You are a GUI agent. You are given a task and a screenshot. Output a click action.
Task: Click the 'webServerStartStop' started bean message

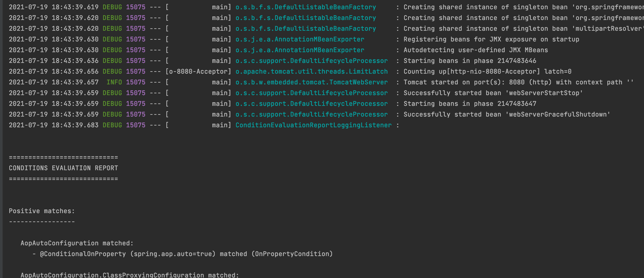493,93
